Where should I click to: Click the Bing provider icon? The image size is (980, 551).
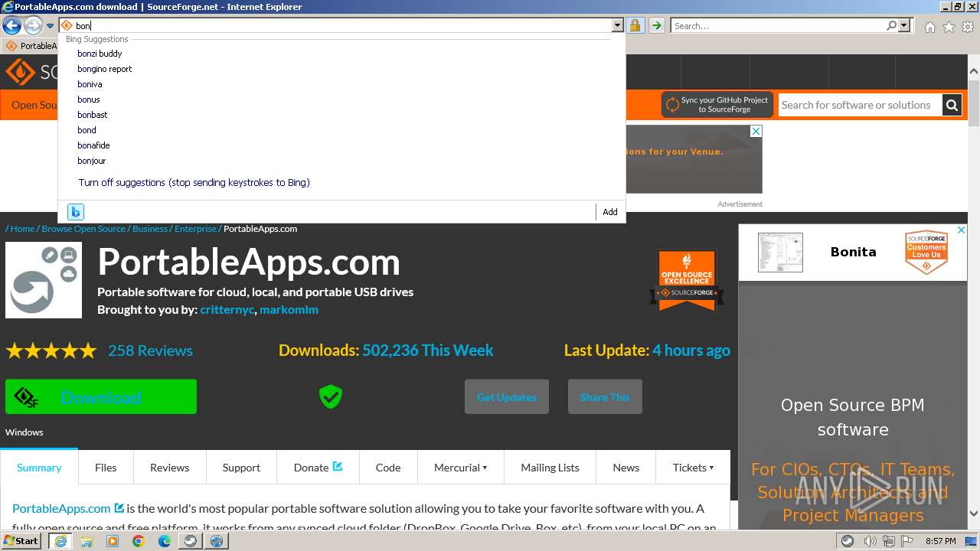tap(75, 212)
